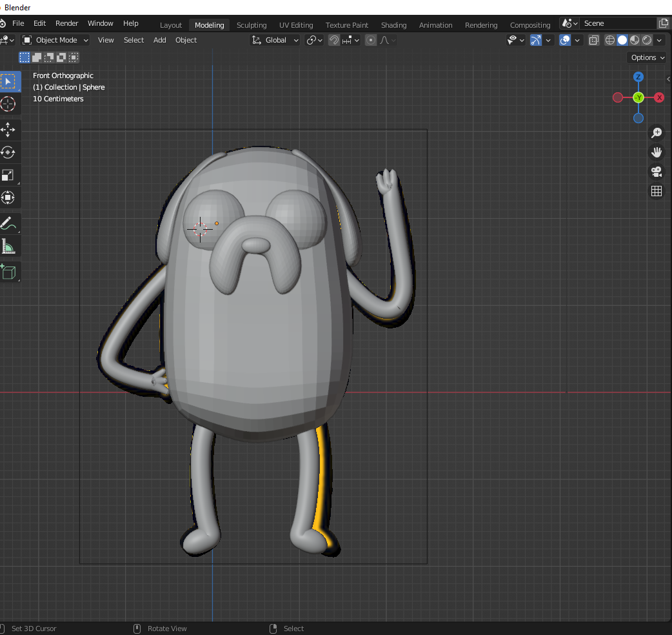The height and width of the screenshot is (635, 672).
Task: Toggle viewport gizmos display
Action: tap(536, 40)
